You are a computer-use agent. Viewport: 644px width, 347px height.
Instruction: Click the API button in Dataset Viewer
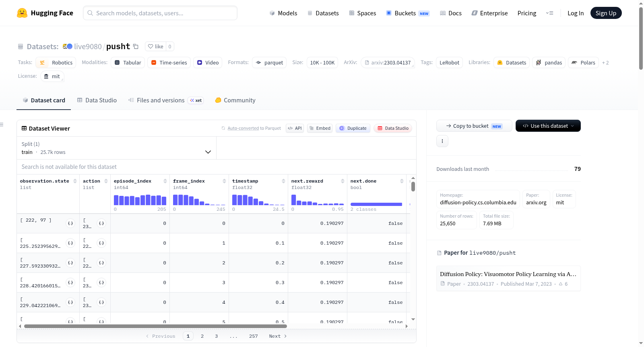[x=295, y=128]
